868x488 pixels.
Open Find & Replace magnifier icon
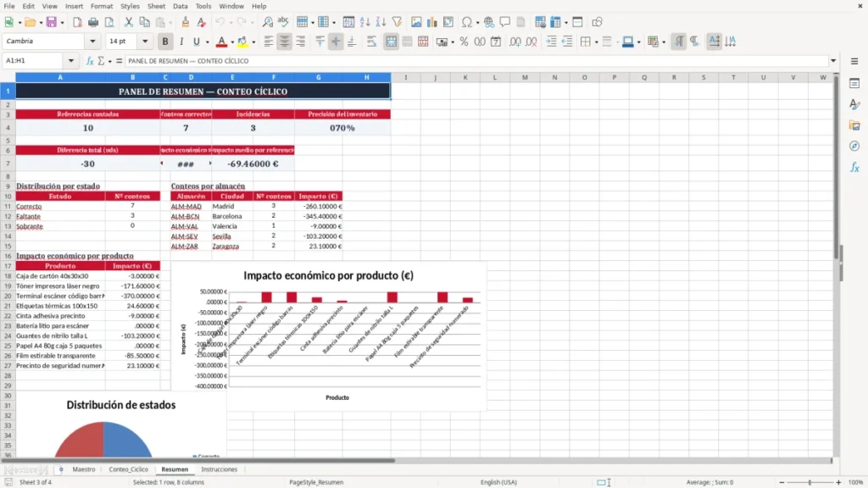pos(267,22)
